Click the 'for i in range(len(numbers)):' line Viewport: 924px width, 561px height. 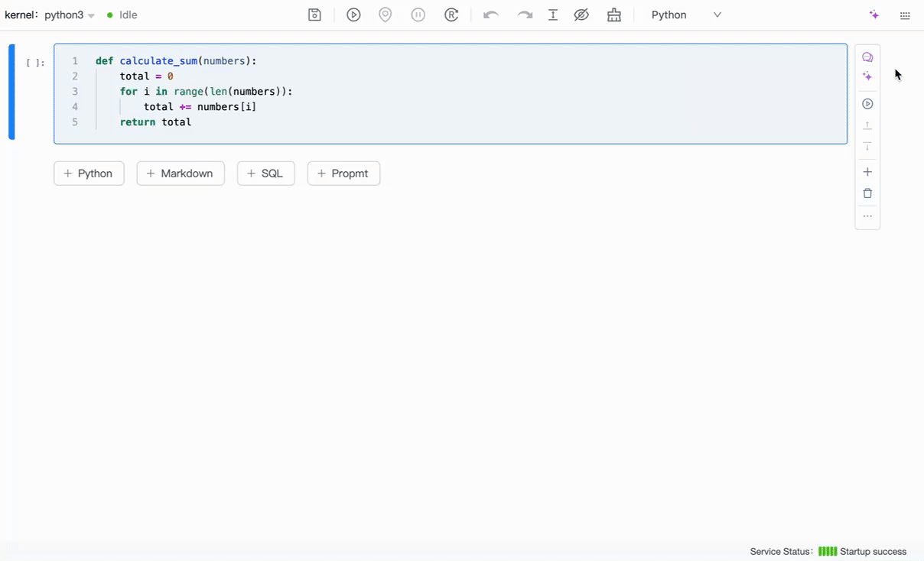click(x=206, y=92)
